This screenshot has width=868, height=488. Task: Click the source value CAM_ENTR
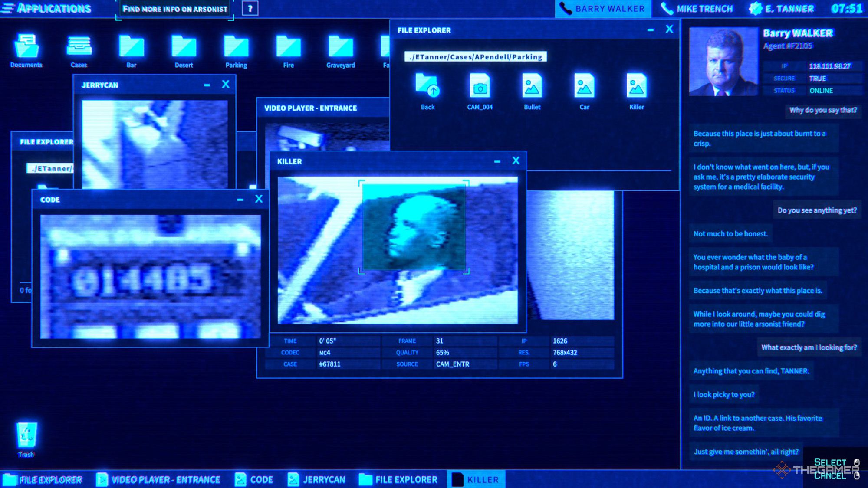[453, 364]
